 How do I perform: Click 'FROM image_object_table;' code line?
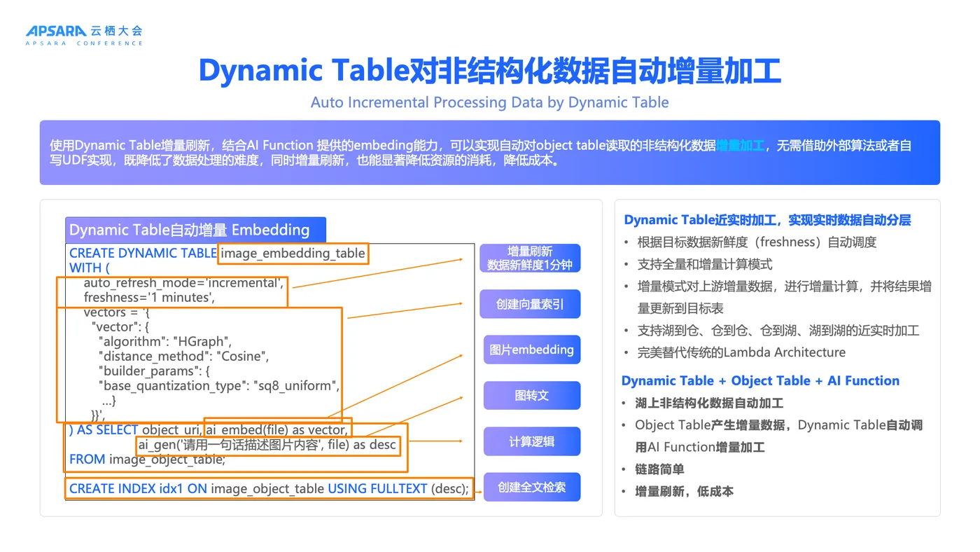pos(148,460)
